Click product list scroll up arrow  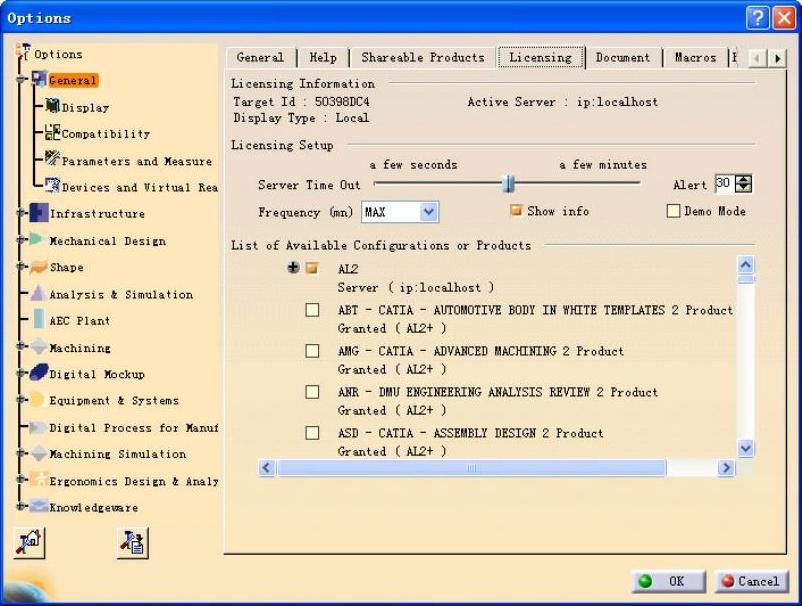click(x=746, y=264)
